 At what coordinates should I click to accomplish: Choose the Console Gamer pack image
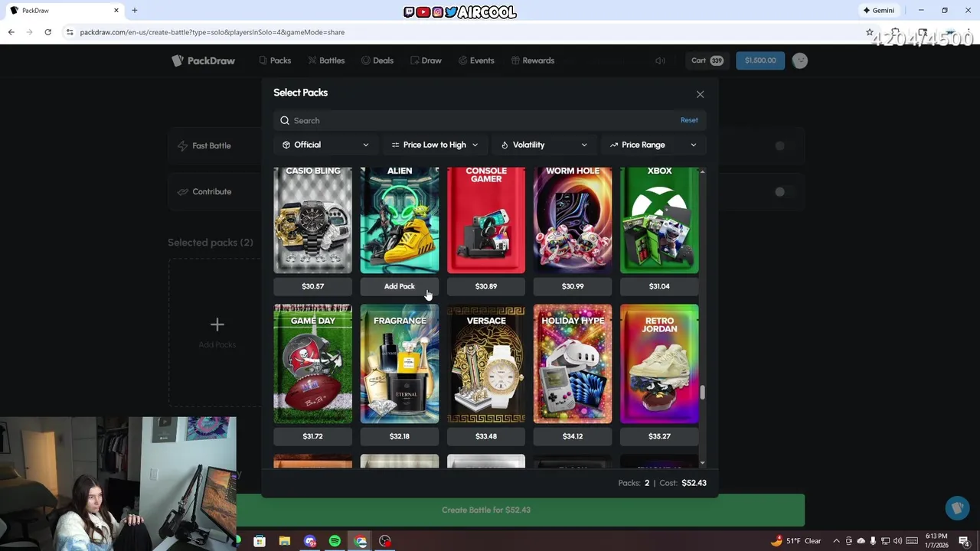click(486, 220)
